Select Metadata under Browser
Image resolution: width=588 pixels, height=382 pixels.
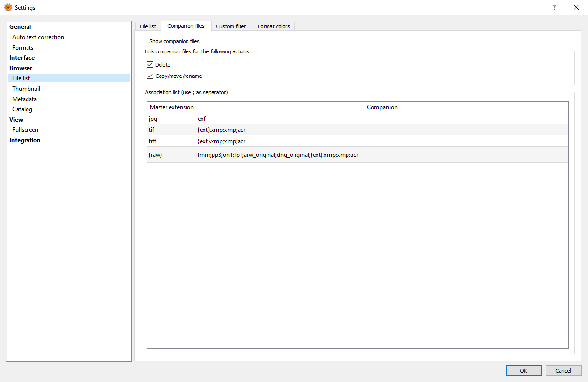[x=25, y=99]
